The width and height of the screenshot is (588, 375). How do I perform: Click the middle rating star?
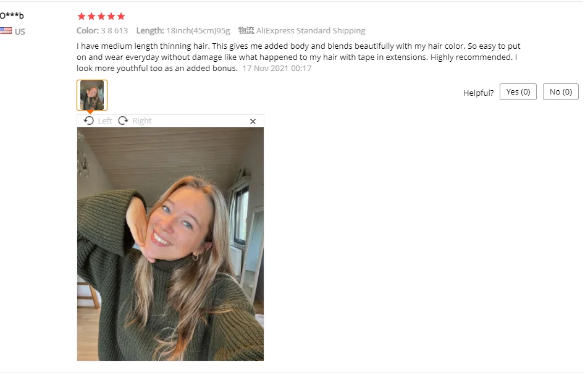[x=101, y=16]
